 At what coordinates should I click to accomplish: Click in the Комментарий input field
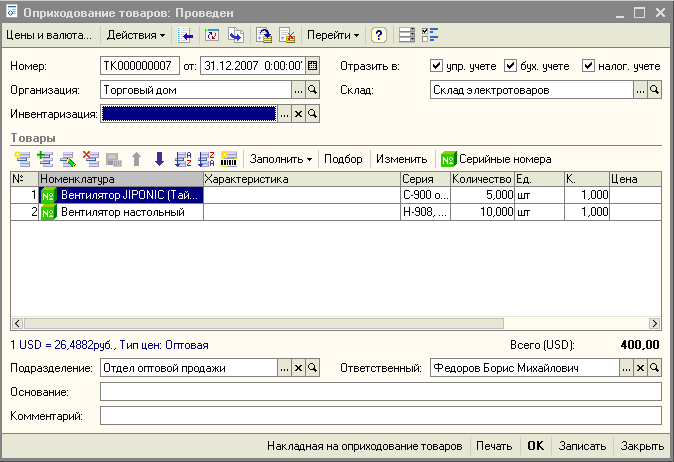pos(380,414)
